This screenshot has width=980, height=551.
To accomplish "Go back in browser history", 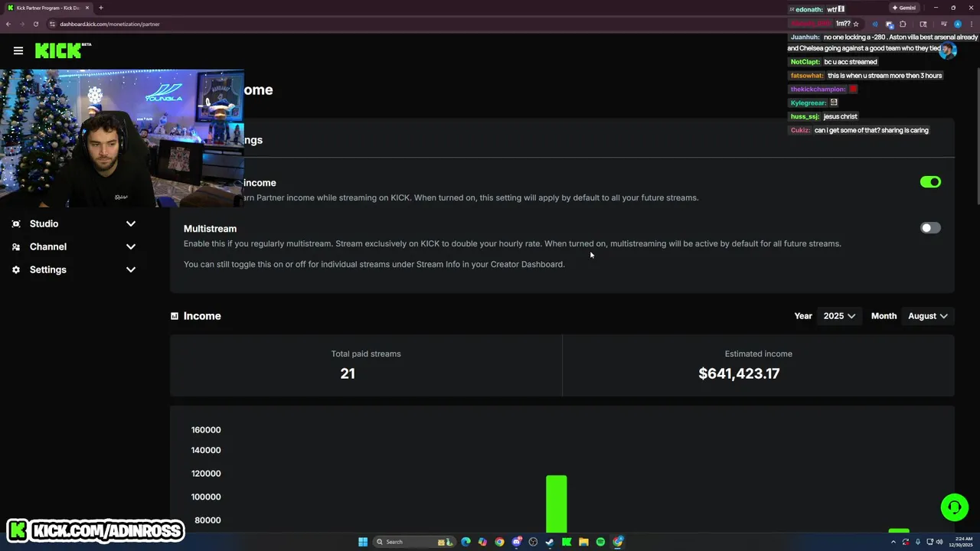I will 8,24.
